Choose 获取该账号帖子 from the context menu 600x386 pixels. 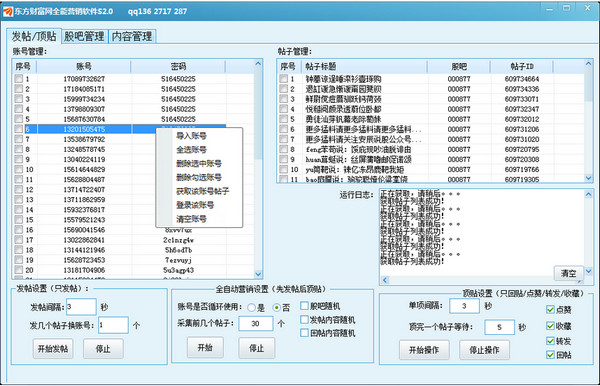[x=202, y=191]
